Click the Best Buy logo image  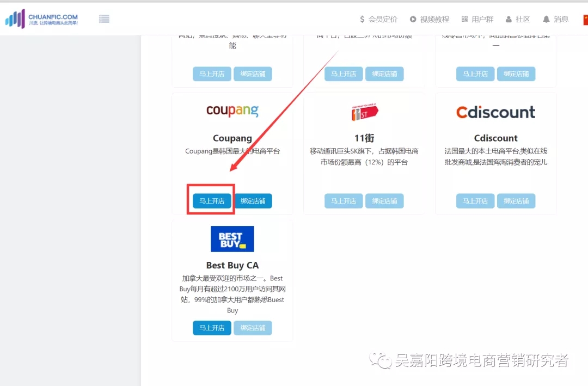click(232, 239)
